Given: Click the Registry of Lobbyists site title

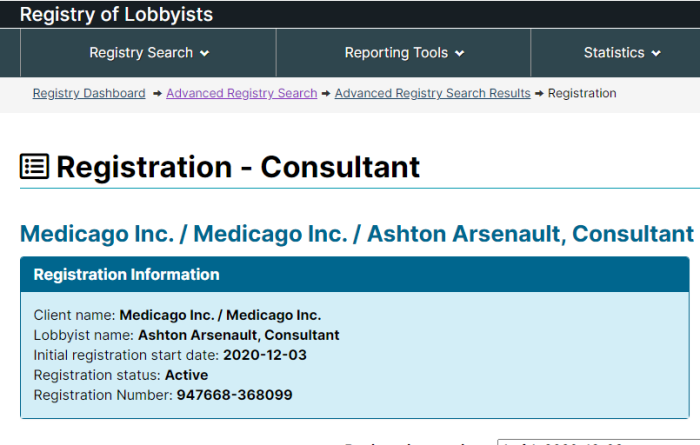Looking at the screenshot, I should tap(116, 14).
